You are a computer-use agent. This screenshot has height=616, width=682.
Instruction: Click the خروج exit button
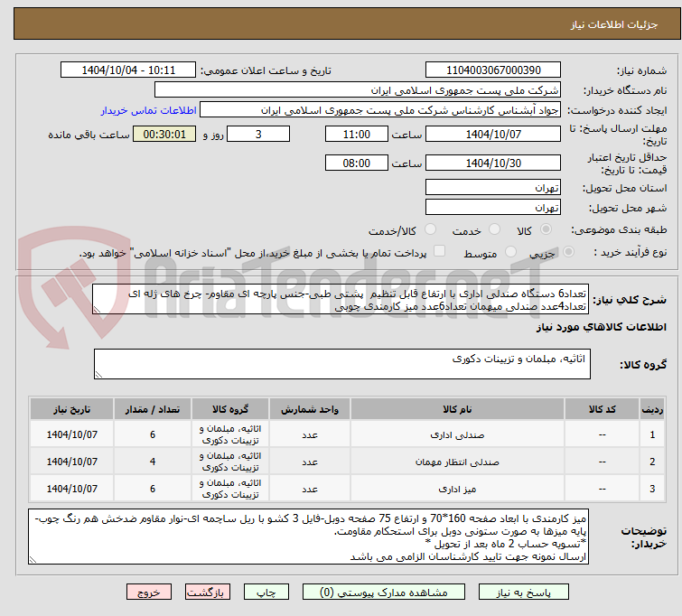[149, 593]
